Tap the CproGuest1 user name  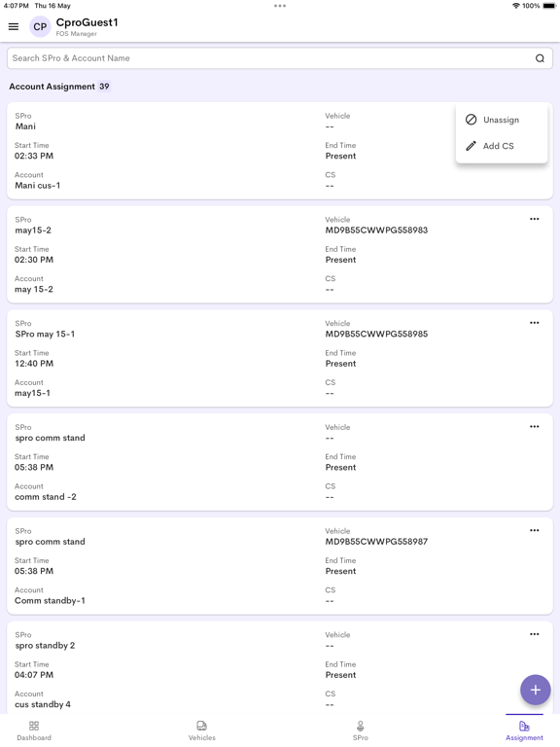point(87,22)
